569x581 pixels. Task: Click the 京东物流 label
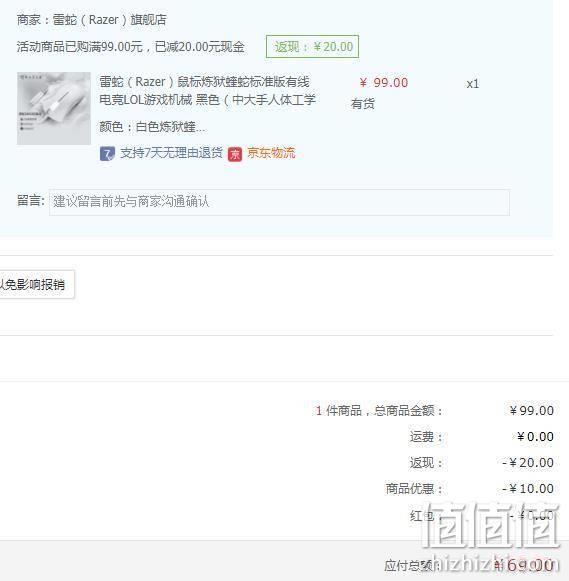pyautogui.click(x=272, y=153)
